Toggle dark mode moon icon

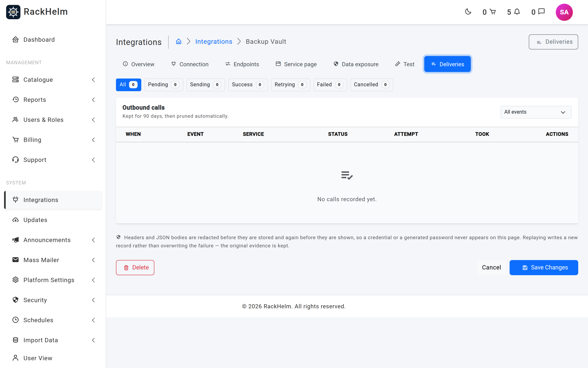coord(468,12)
